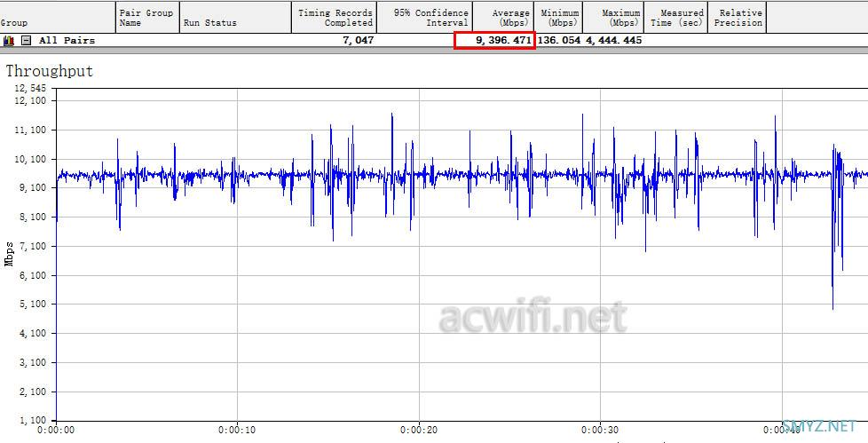The image size is (868, 443).
Task: Click the Mbps y-axis title
Action: click(9, 254)
